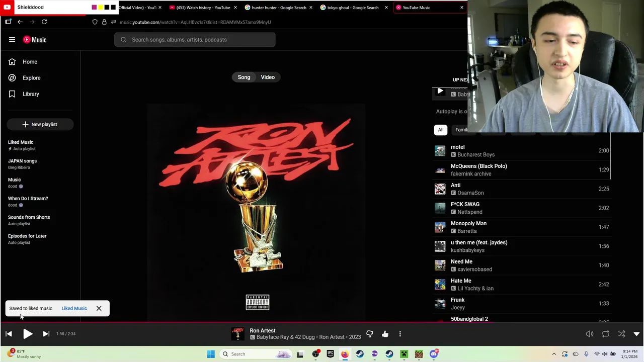This screenshot has height=362, width=644.
Task: Click the dislike thumbs-down icon
Action: click(x=370, y=334)
